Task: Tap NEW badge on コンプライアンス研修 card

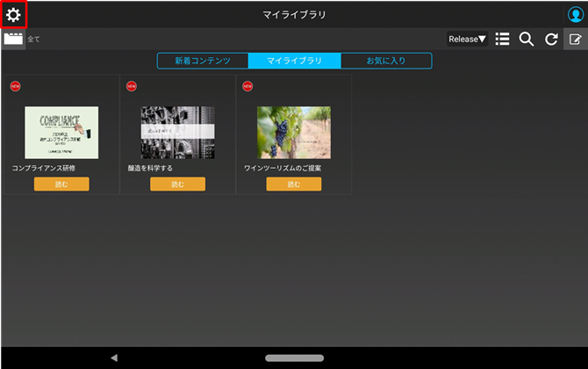Action: click(16, 86)
